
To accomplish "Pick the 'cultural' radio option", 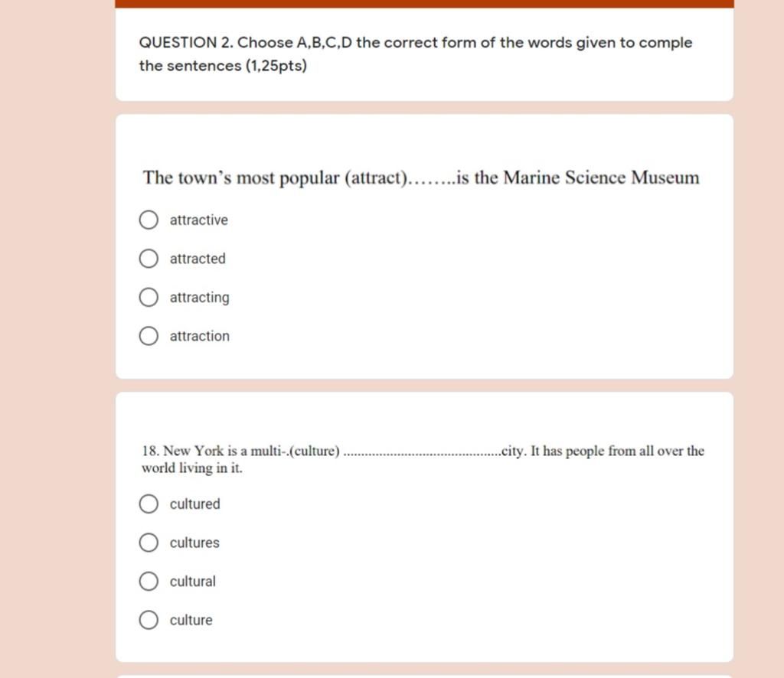I will (149, 582).
